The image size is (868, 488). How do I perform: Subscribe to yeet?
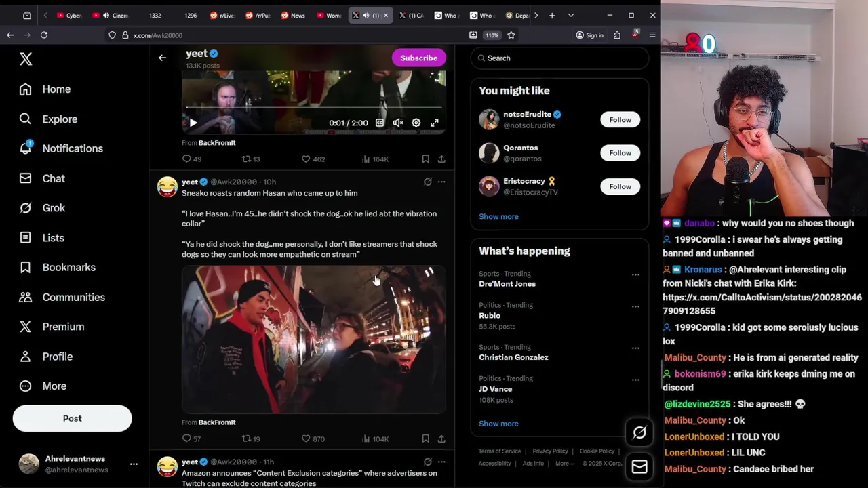(x=418, y=58)
